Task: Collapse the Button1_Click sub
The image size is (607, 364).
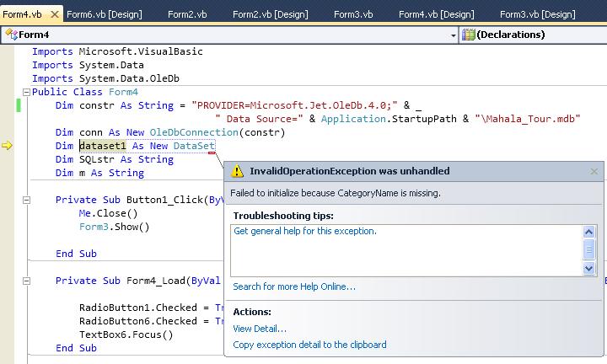Action: click(x=26, y=200)
